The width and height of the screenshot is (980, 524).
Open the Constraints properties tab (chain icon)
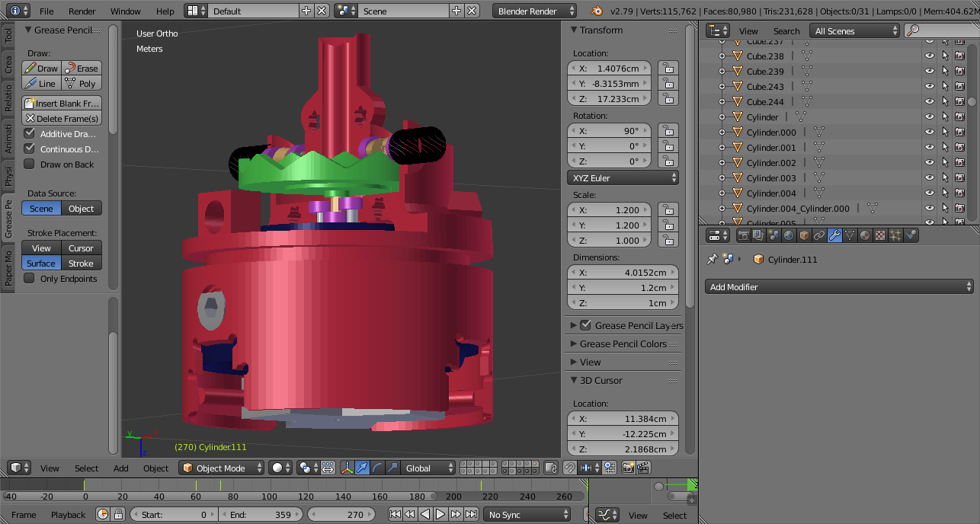coord(819,235)
